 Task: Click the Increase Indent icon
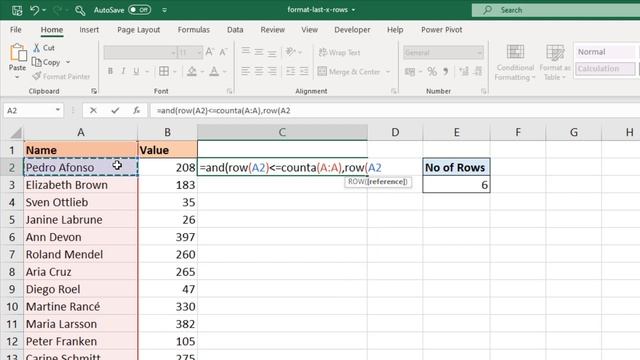click(304, 71)
